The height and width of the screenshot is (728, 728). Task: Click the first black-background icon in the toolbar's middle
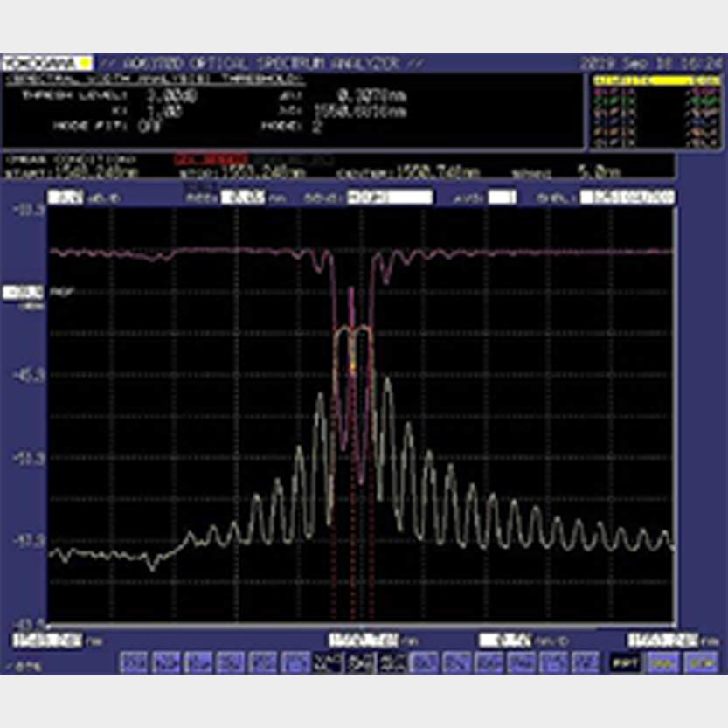pyautogui.click(x=328, y=662)
